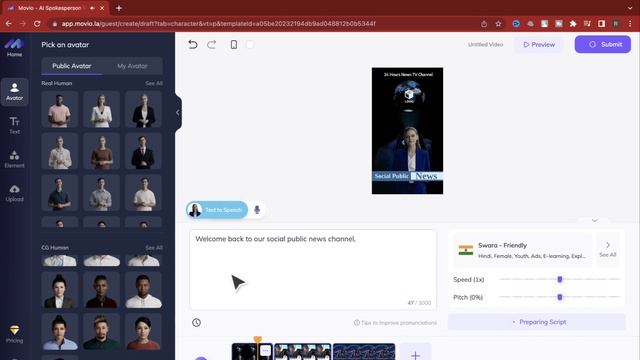The width and height of the screenshot is (640, 360).
Task: Open a new browser tab
Action: point(119,8)
